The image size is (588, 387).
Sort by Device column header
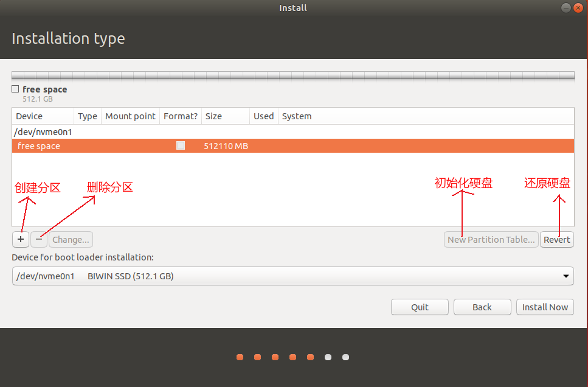43,116
